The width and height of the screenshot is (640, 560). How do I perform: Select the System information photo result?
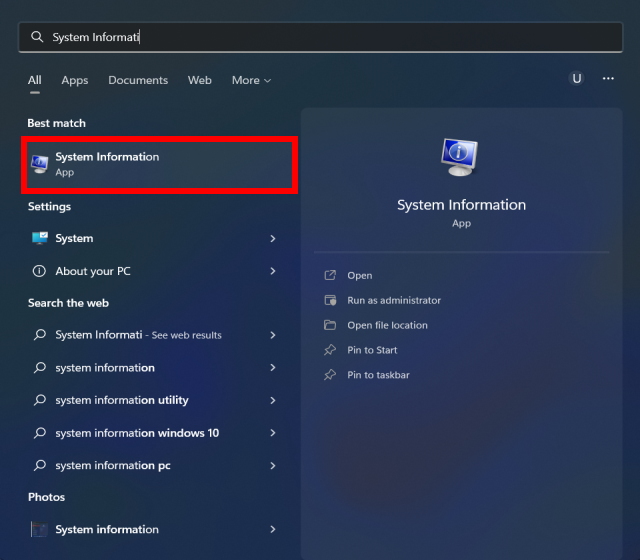pos(107,529)
